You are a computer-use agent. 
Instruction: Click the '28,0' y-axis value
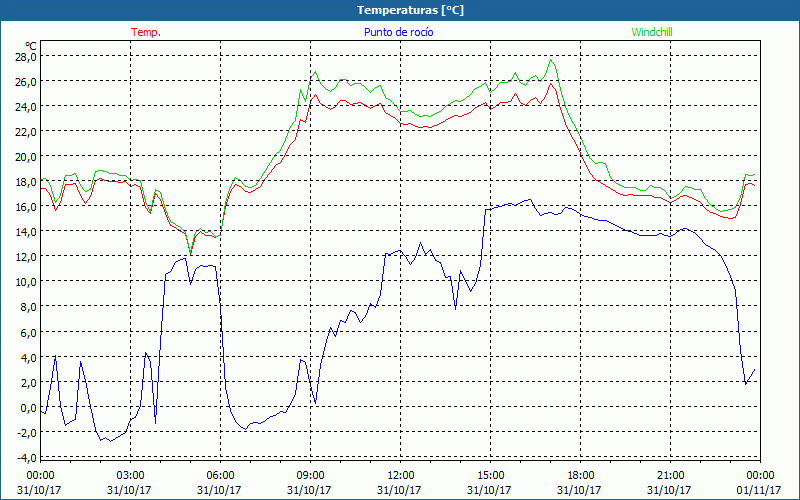26,56
